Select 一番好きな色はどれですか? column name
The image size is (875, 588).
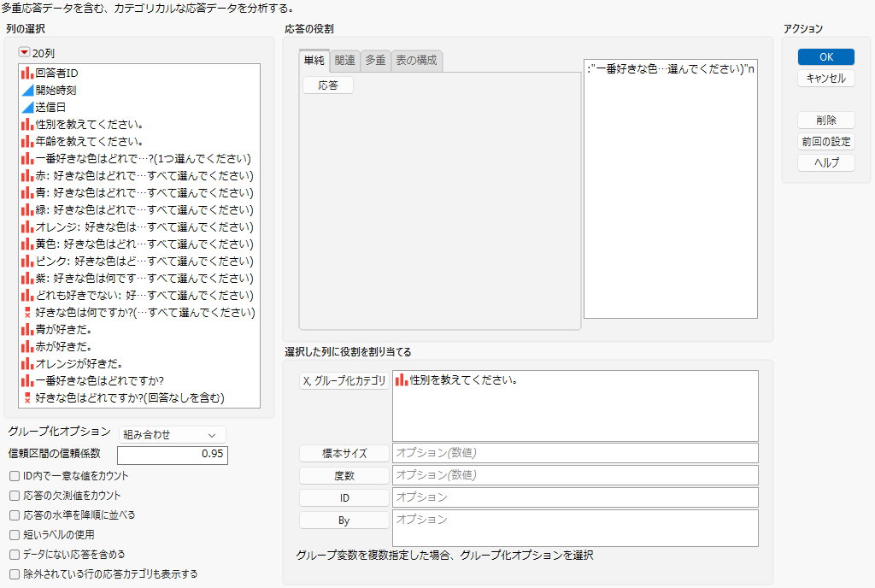[100, 381]
